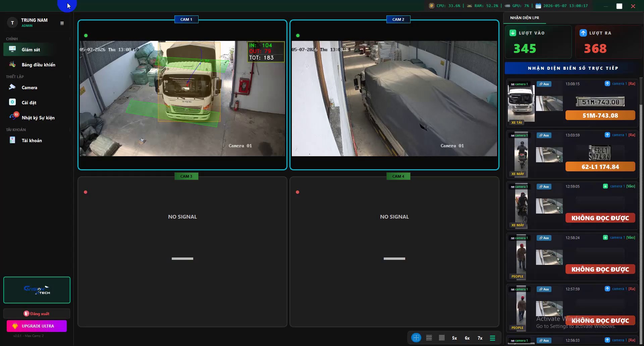Image resolution: width=644 pixels, height=346 pixels.
Task: Click Aux tag on 13:03:59 entry
Action: (544, 135)
